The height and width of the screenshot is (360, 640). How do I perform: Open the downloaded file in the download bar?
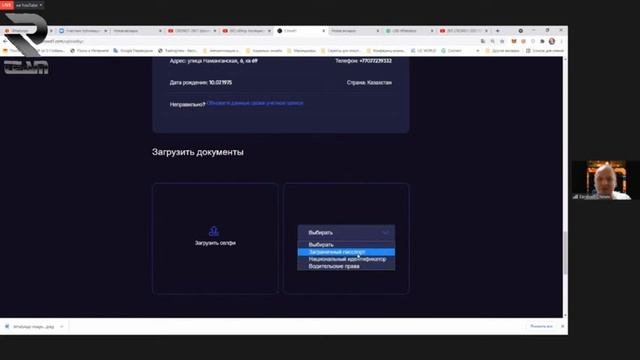30,327
